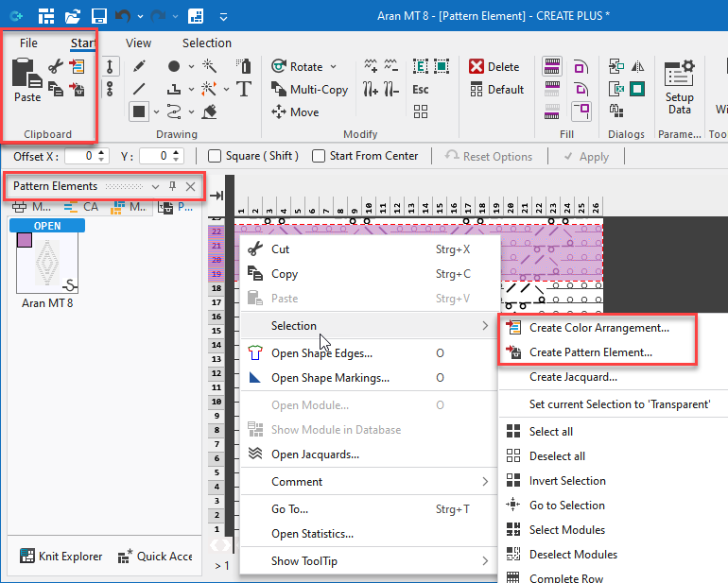Open the Pattern Elements panel dropdown arrow
Image resolution: width=728 pixels, height=583 pixels.
tap(156, 186)
